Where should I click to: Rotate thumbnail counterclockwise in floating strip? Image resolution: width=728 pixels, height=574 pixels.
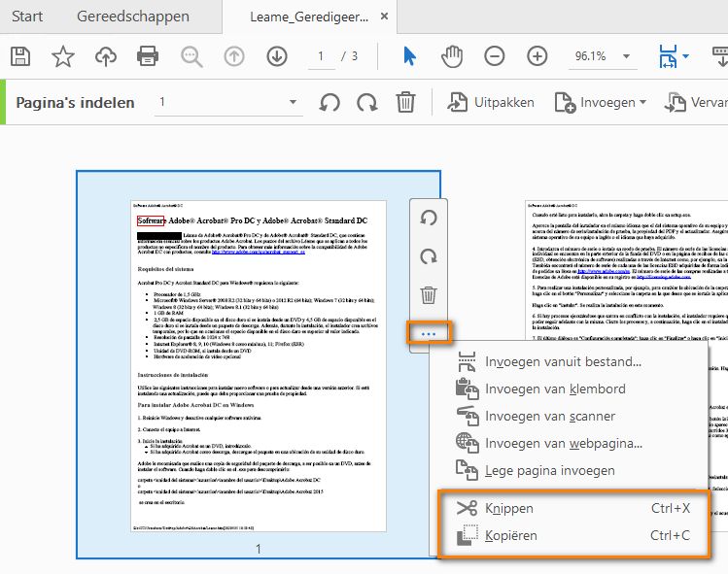pyautogui.click(x=428, y=218)
